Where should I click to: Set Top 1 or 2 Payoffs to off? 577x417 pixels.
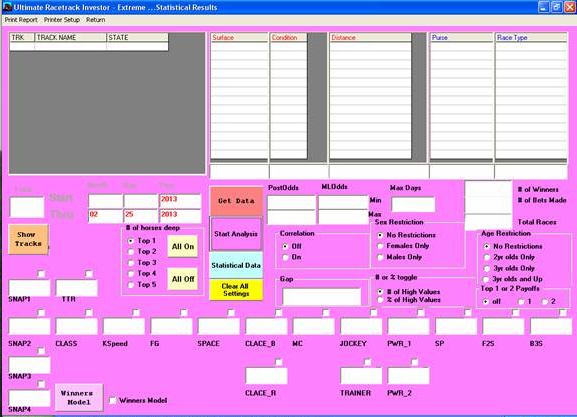(x=486, y=301)
